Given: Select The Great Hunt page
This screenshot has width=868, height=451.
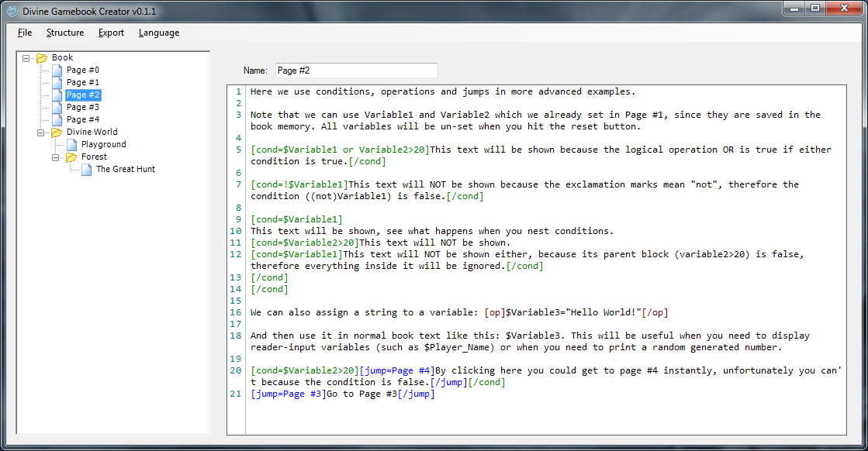Looking at the screenshot, I should pyautogui.click(x=126, y=169).
